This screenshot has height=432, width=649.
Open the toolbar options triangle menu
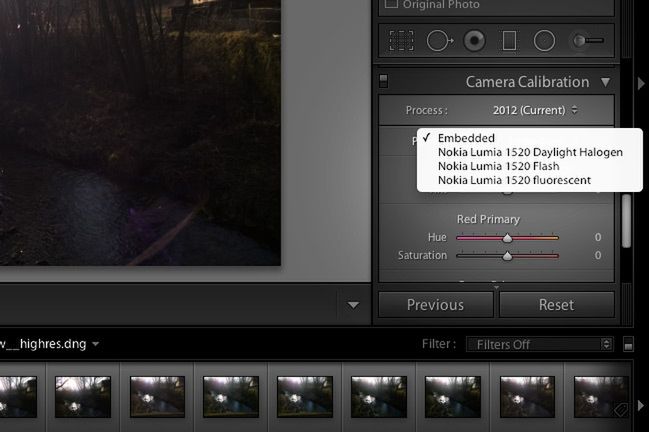(353, 305)
